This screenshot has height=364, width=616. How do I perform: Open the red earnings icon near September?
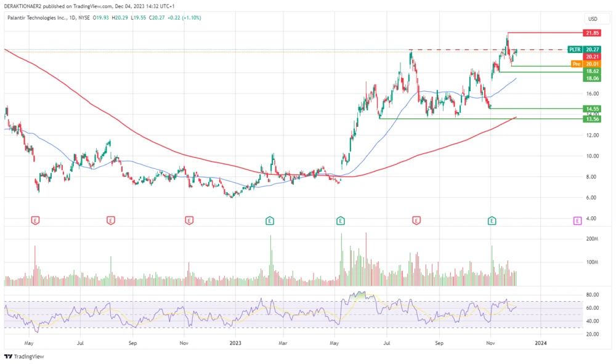pyautogui.click(x=111, y=220)
